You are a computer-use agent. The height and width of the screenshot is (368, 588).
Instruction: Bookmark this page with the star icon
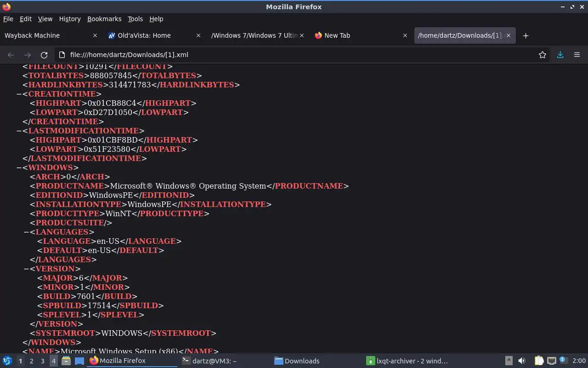click(543, 55)
